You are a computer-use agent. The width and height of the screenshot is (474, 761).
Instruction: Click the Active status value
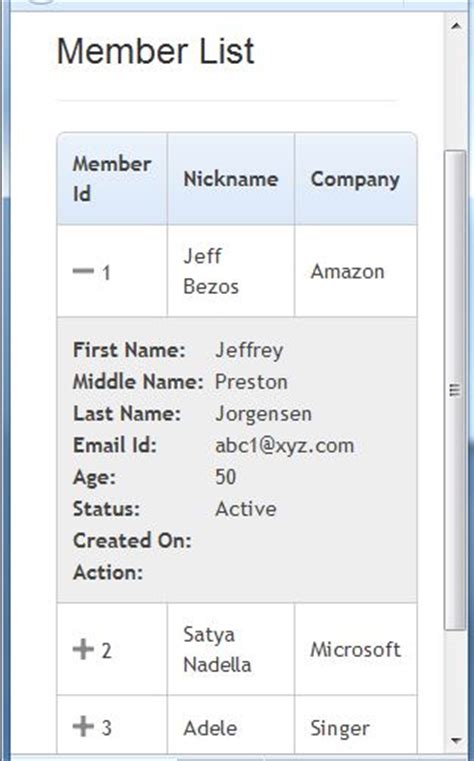click(x=245, y=509)
